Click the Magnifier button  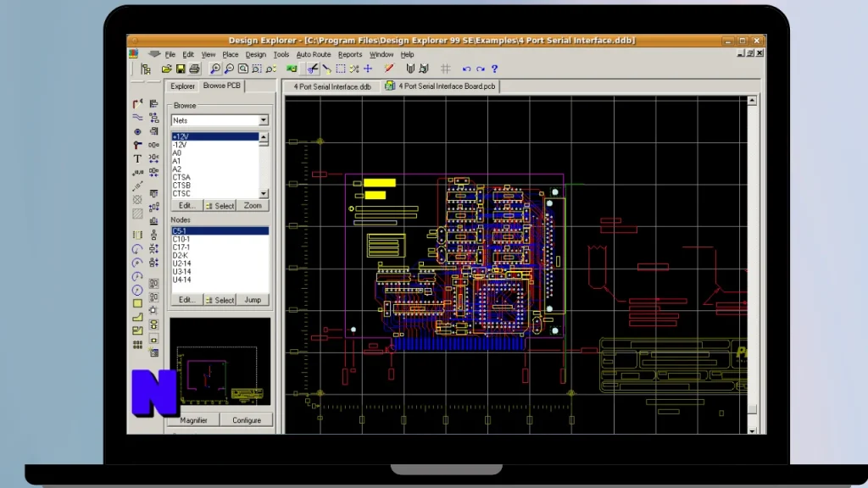[x=194, y=420]
